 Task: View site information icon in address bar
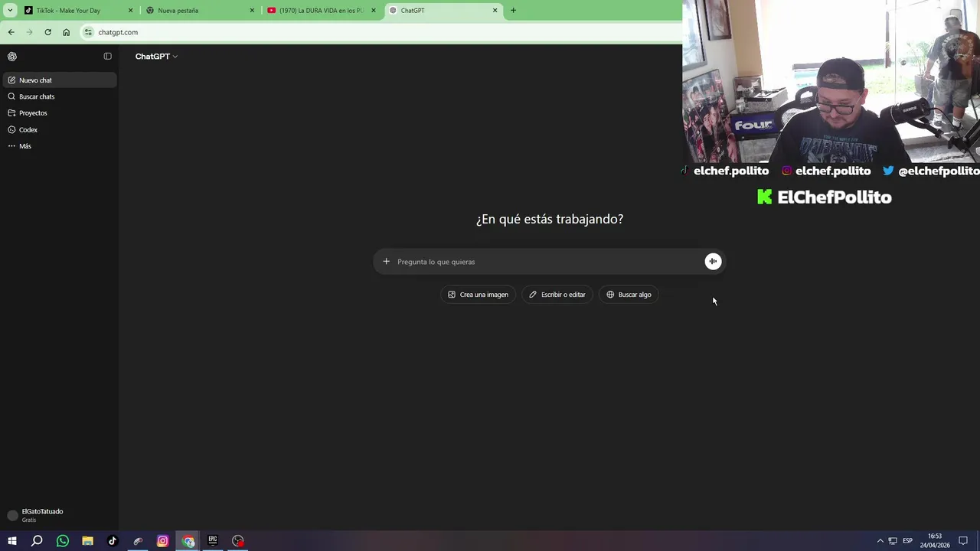pyautogui.click(x=89, y=32)
